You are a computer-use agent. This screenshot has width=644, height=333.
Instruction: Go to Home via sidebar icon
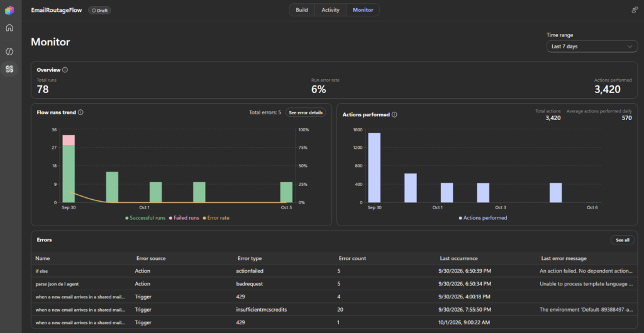(9, 28)
